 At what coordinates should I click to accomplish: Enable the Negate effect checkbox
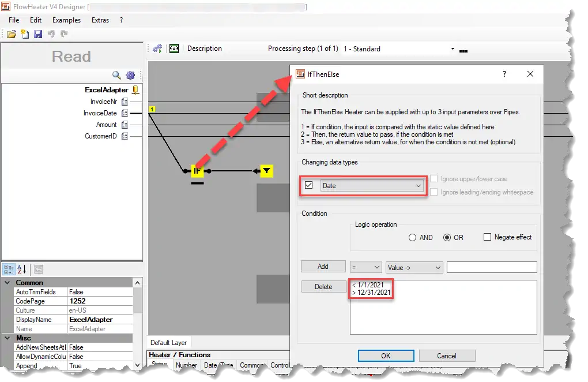[487, 237]
